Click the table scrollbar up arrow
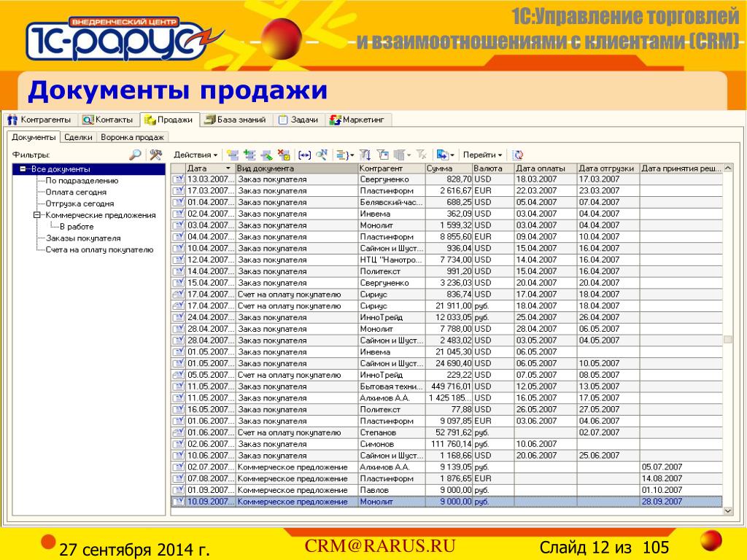Viewport: 747px width, 560px height. (728, 168)
